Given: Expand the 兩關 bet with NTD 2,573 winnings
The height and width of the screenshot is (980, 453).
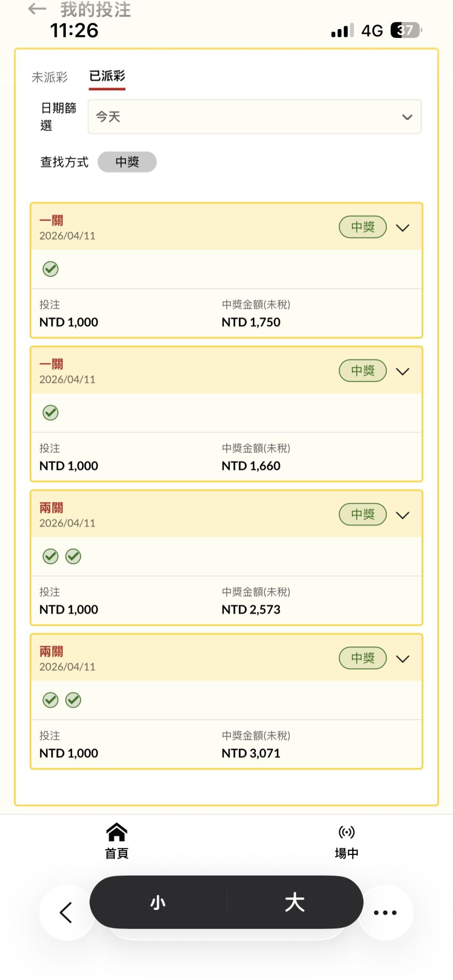Looking at the screenshot, I should click(x=403, y=515).
